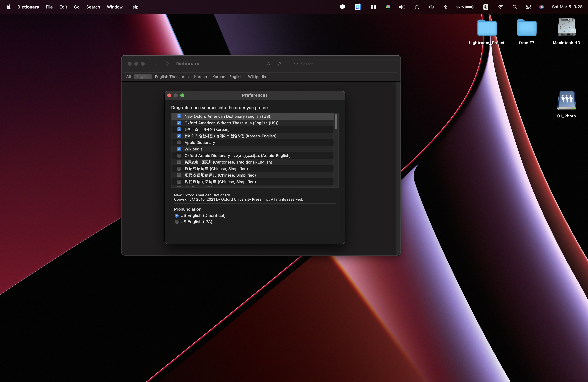Viewport: 588px width, 382px height.
Task: Uncheck the Wikipedia source checkbox
Action: click(x=179, y=149)
